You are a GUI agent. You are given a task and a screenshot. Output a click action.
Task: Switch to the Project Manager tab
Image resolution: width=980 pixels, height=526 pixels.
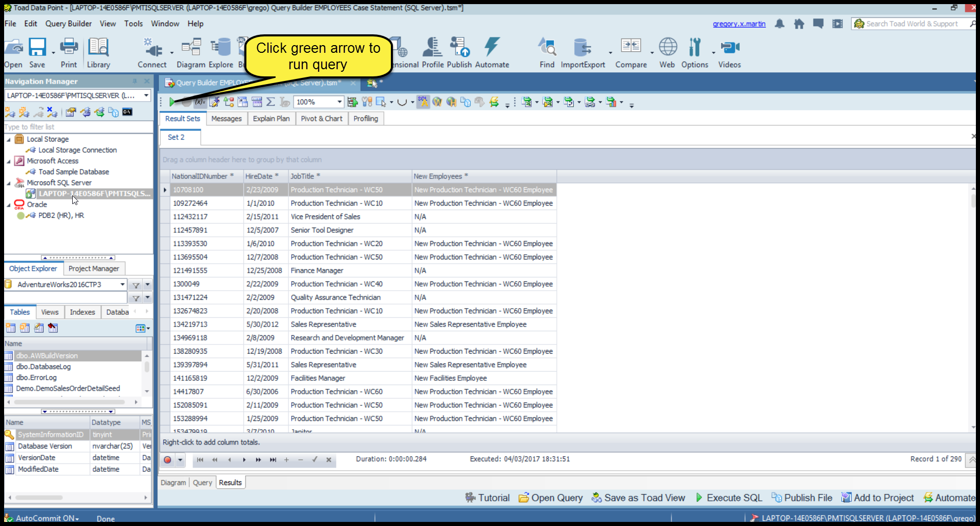pos(94,269)
